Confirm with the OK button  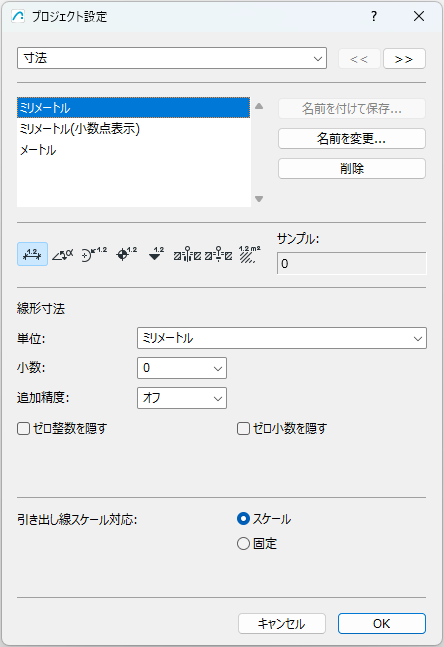pos(382,623)
